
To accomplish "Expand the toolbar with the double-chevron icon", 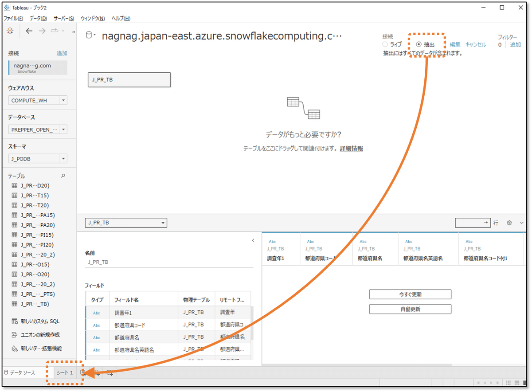I will click(74, 31).
